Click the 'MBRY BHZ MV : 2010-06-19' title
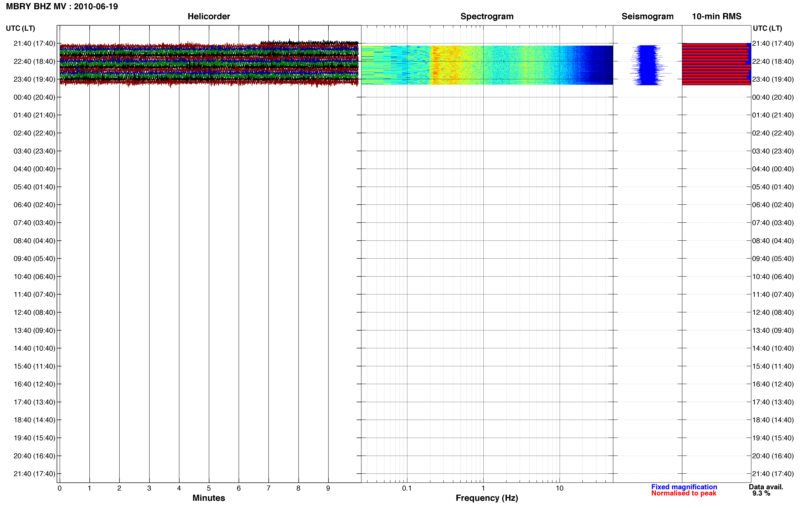The image size is (812, 508). click(62, 6)
